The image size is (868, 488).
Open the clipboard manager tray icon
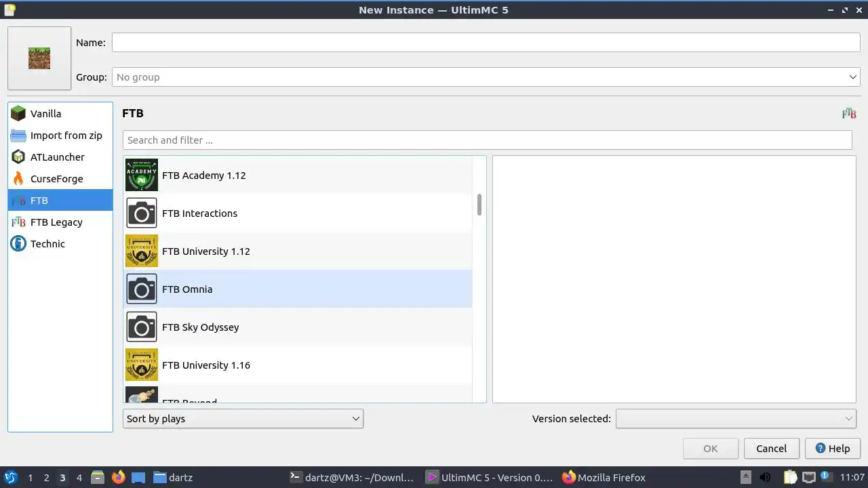(790, 478)
